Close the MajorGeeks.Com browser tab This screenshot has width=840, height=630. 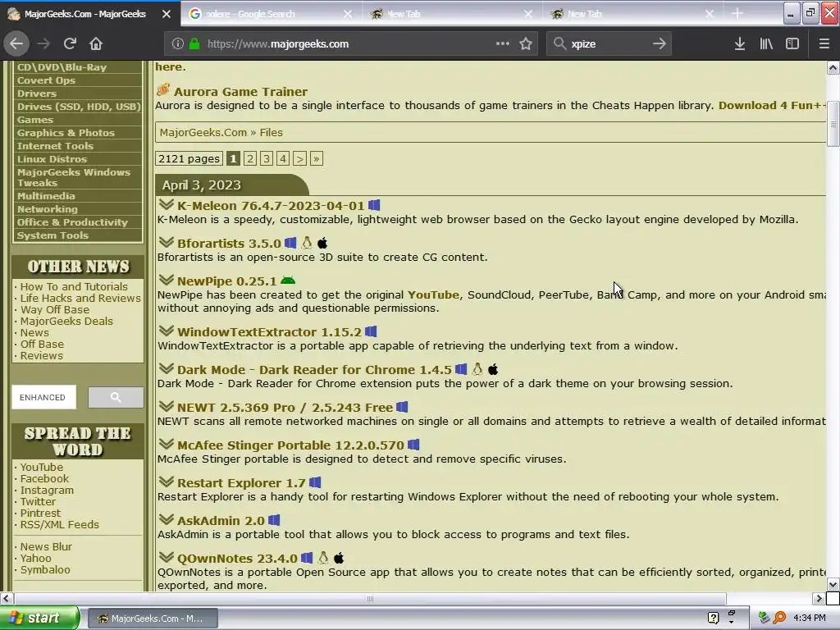pyautogui.click(x=167, y=14)
